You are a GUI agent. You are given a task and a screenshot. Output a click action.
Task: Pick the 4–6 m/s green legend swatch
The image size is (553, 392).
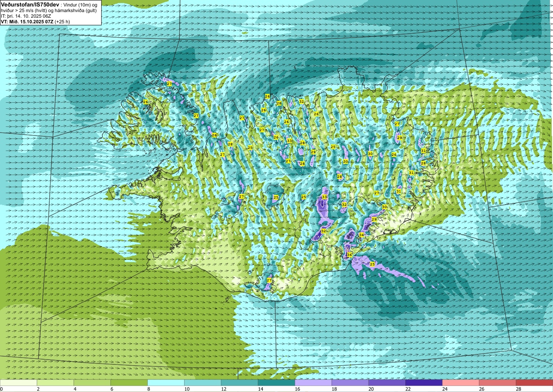tap(92, 383)
